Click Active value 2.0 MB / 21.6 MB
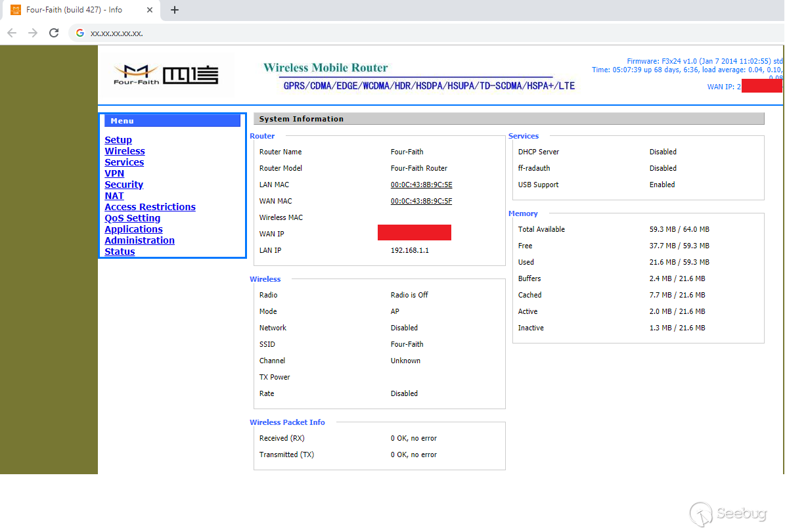Image resolution: width=785 pixels, height=532 pixels. [x=677, y=311]
